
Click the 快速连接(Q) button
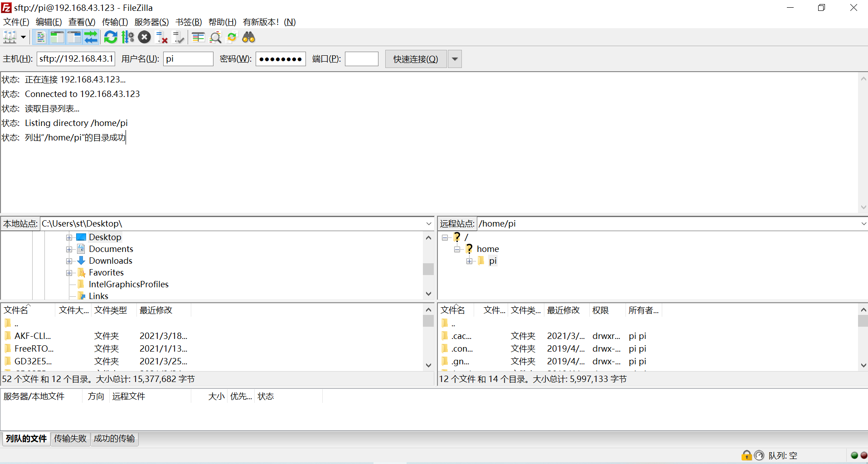416,59
